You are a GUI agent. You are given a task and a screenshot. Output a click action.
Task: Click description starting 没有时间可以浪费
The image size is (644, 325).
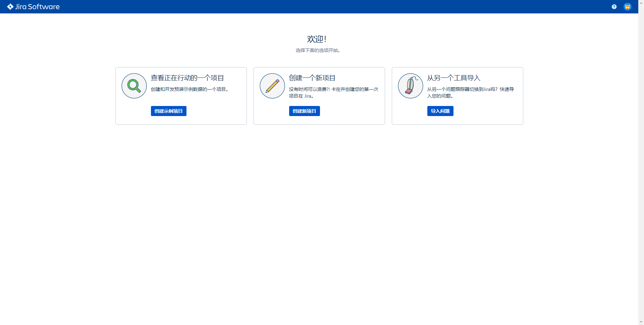(334, 93)
